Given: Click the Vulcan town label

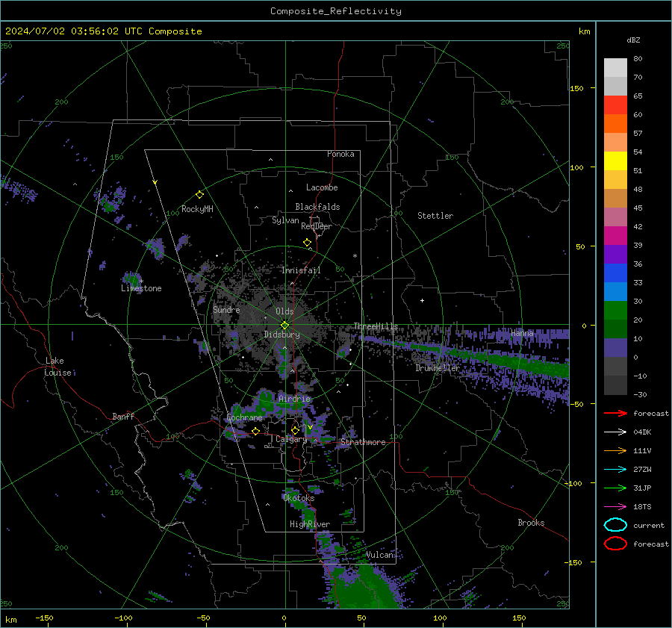Looking at the screenshot, I should pos(380,555).
